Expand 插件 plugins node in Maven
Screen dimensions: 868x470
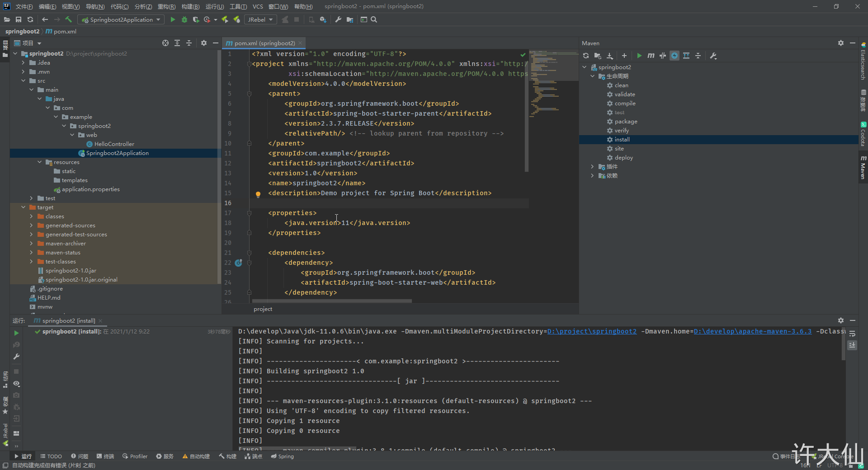tap(592, 167)
